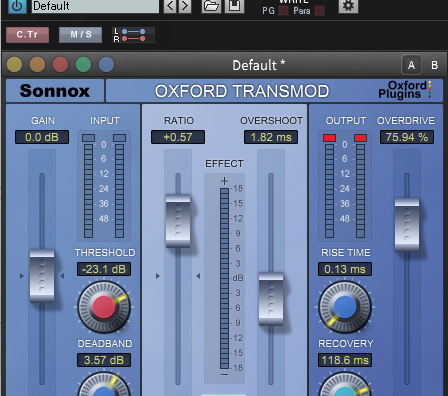The height and width of the screenshot is (396, 448).
Task: Click the green circle button
Action: click(x=83, y=65)
